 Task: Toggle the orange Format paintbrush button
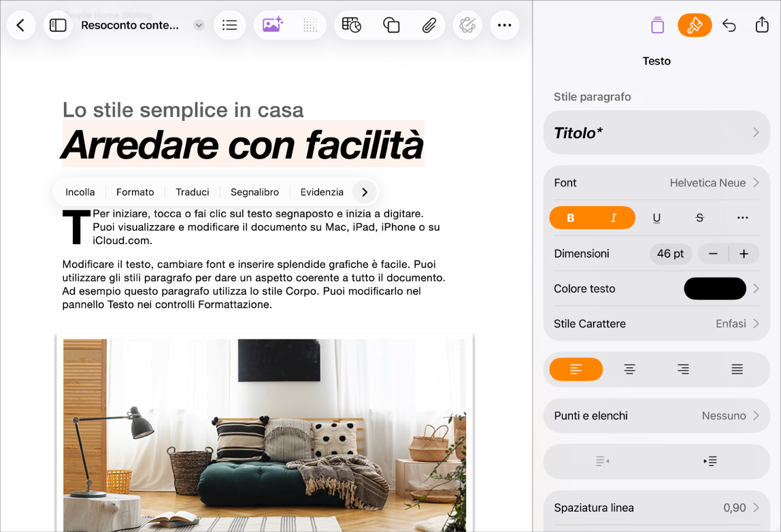point(695,25)
